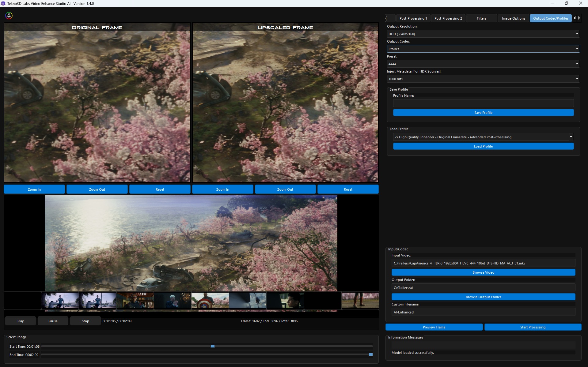Reset the Upscaled Frame view
Image resolution: width=588 pixels, height=367 pixels.
point(348,189)
